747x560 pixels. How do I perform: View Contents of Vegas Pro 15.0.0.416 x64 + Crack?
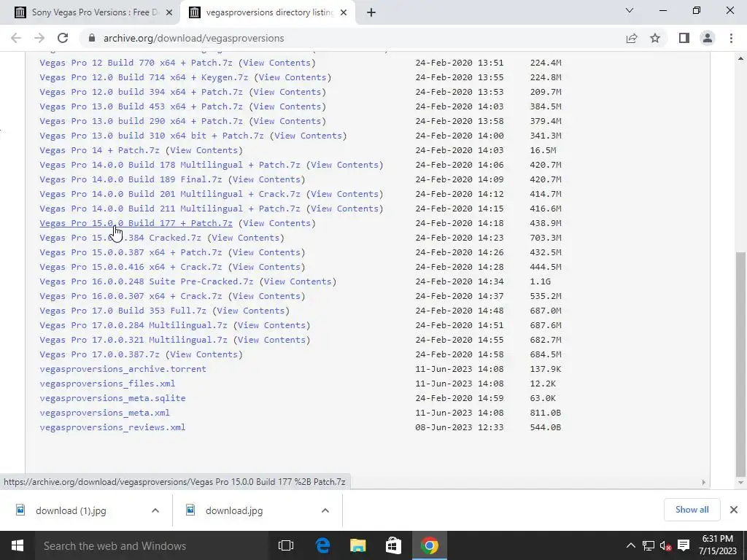266,267
